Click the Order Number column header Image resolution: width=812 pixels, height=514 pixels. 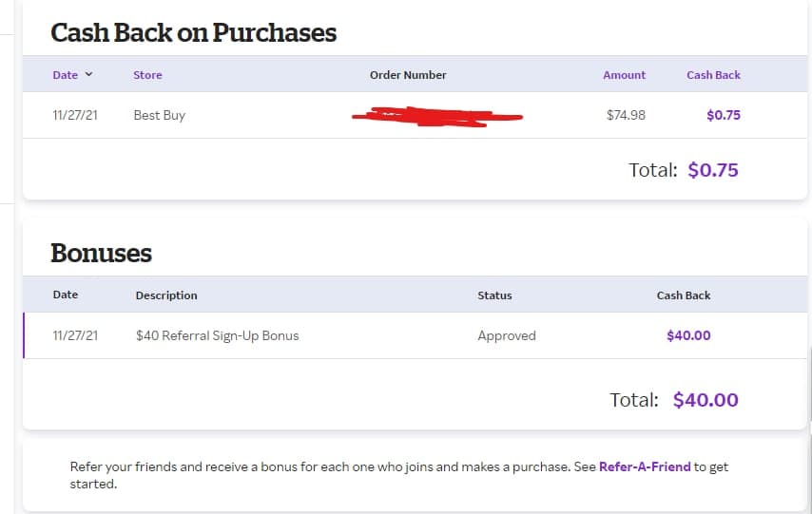tap(408, 75)
